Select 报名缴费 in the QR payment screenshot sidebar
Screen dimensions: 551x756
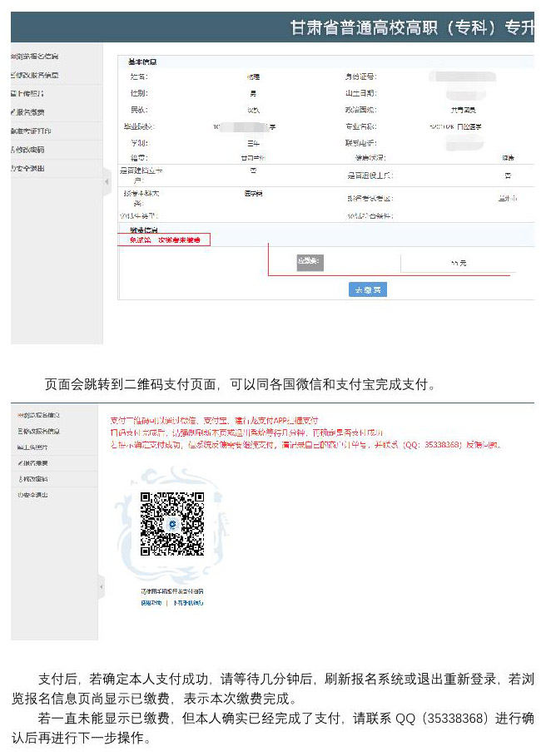[32, 463]
